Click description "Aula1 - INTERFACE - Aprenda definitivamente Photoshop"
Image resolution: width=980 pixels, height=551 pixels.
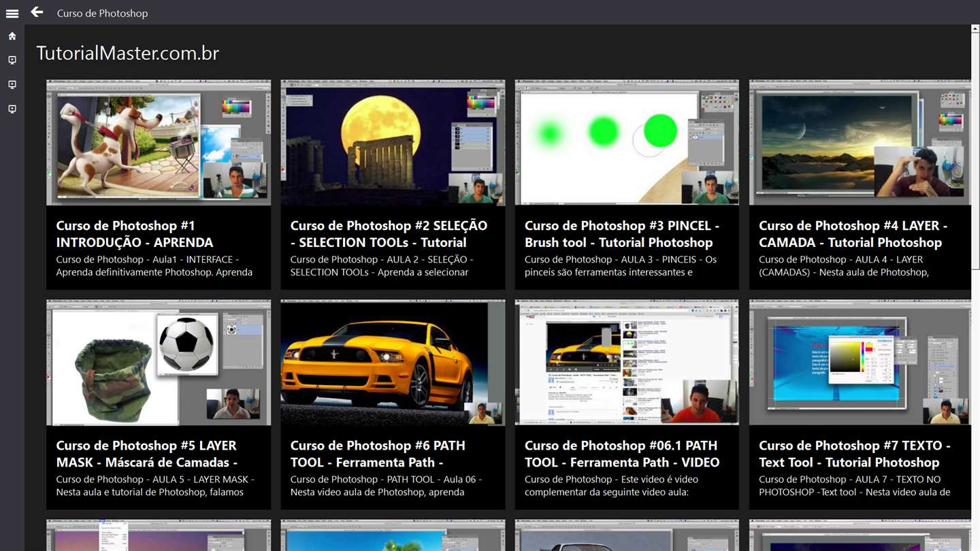(154, 266)
